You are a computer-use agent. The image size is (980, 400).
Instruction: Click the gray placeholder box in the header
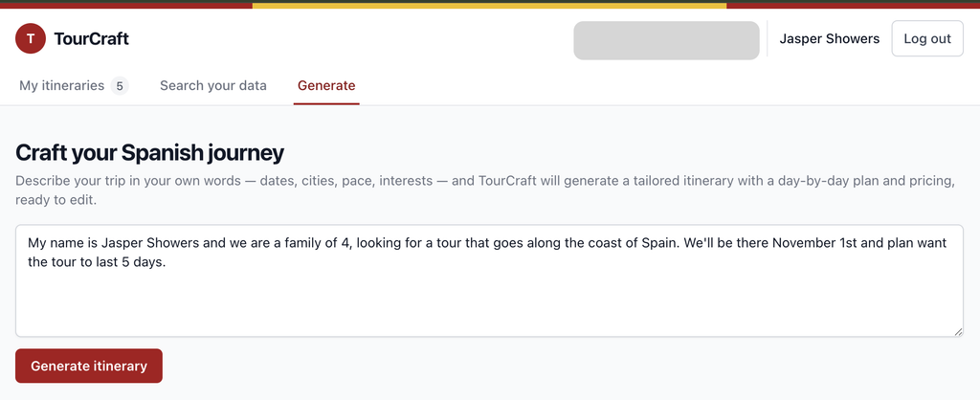666,40
